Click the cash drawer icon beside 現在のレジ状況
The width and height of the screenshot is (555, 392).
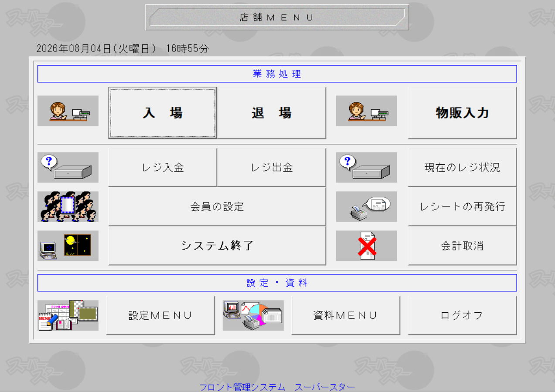click(x=367, y=167)
